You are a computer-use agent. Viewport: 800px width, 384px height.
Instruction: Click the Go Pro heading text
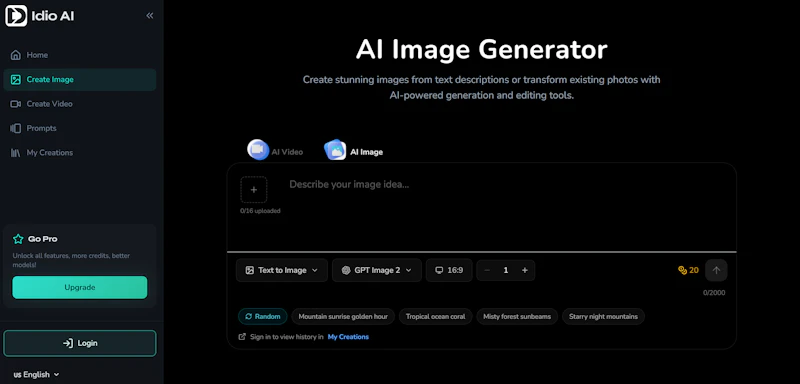(x=42, y=239)
